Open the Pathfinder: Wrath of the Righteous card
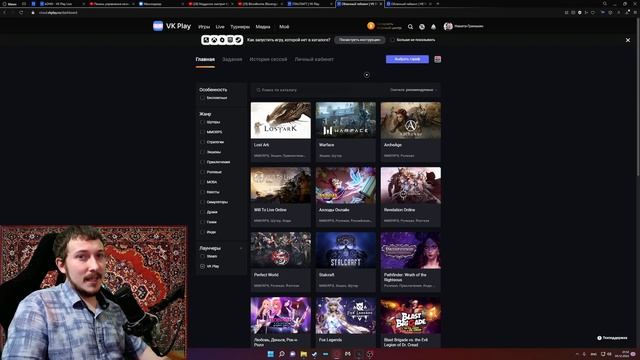The height and width of the screenshot is (360, 640). click(411, 262)
